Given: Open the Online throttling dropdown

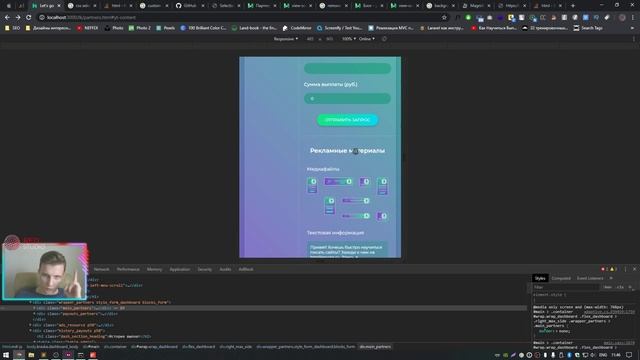Looking at the screenshot, I should 367,39.
